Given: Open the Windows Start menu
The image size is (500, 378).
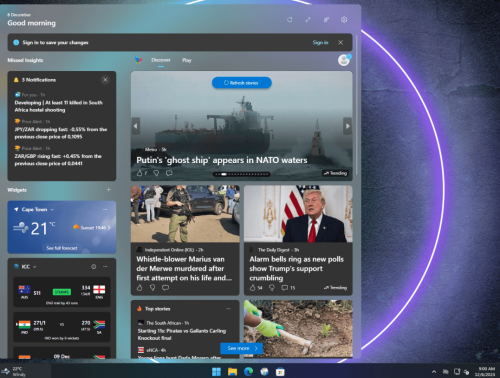Looking at the screenshot, I should pyautogui.click(x=216, y=372).
